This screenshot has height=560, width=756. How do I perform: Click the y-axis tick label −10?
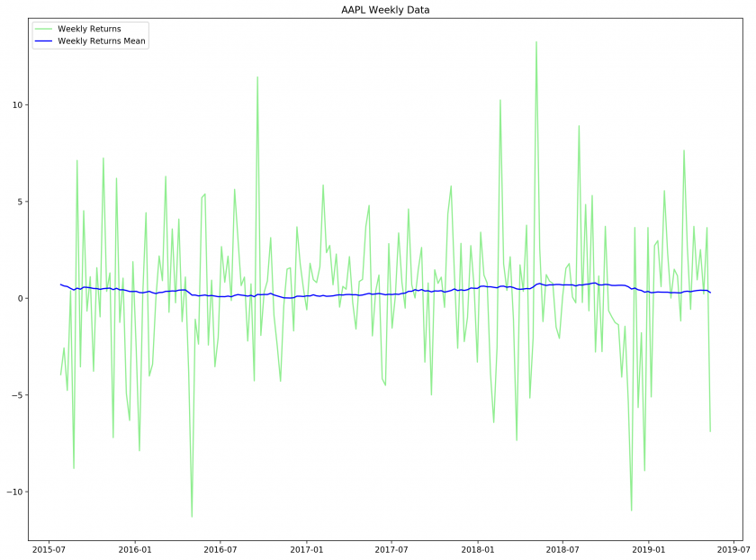point(14,492)
